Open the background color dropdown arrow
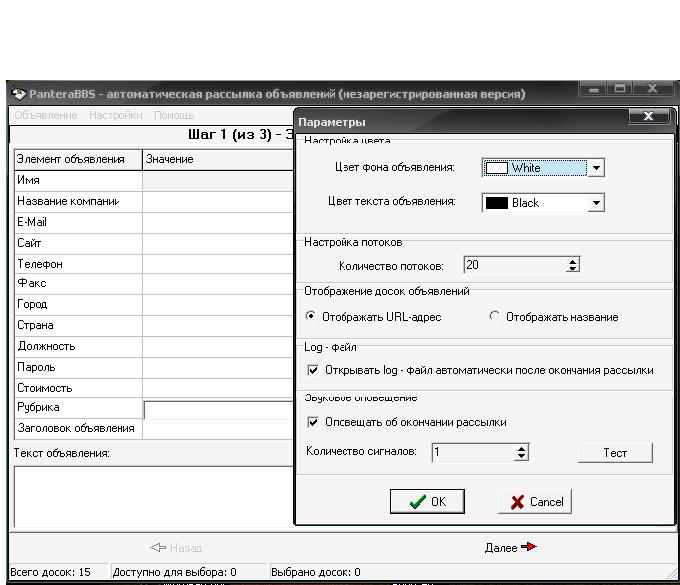The width and height of the screenshot is (680, 585). pyautogui.click(x=596, y=168)
